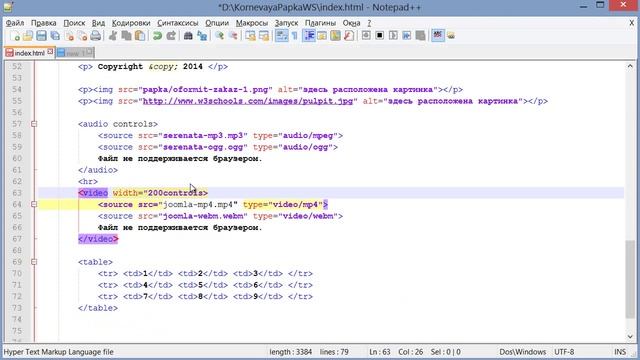Toggle Word wrap in the toolbar
This screenshot has height=360, width=640.
pyautogui.click(x=282, y=36)
